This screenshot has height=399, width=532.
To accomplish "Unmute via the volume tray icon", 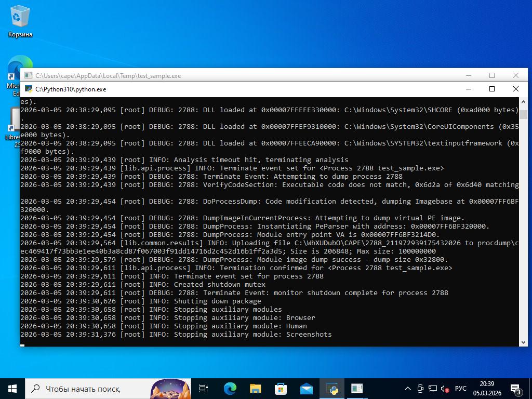I will pyautogui.click(x=445, y=388).
